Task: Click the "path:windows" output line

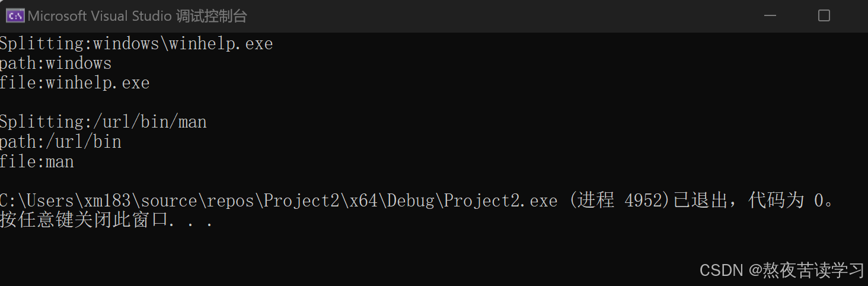Action: pos(56,63)
